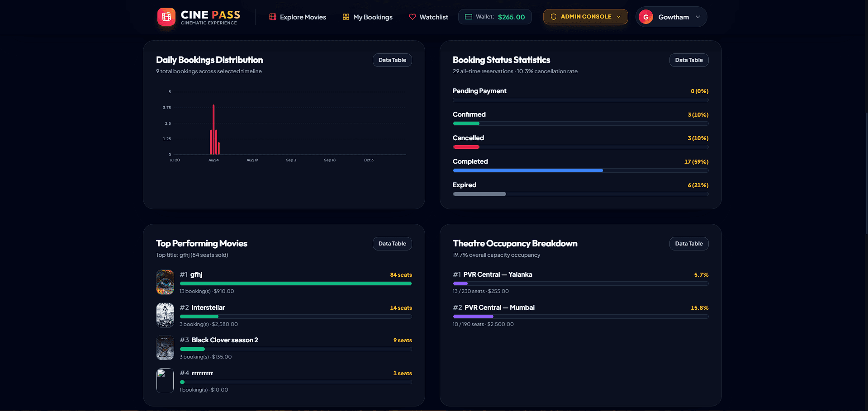This screenshot has height=411, width=868.
Task: Show Data Table for Daily Bookings Distribution
Action: tap(392, 60)
